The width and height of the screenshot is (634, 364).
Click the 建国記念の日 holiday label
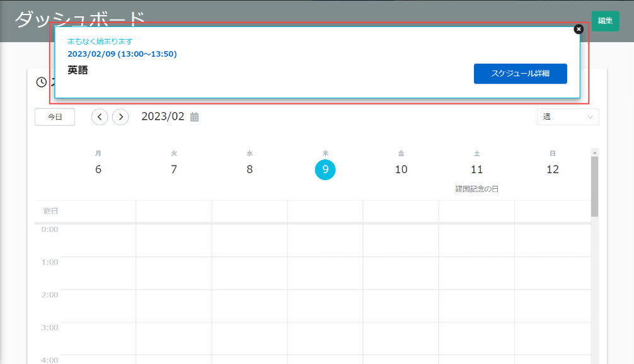(476, 189)
